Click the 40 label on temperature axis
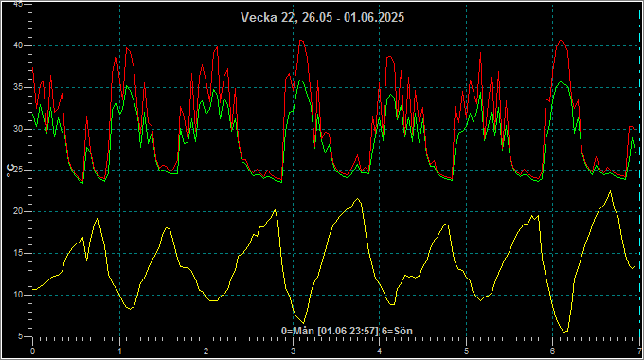This screenshot has height=360, width=644. coord(18,45)
